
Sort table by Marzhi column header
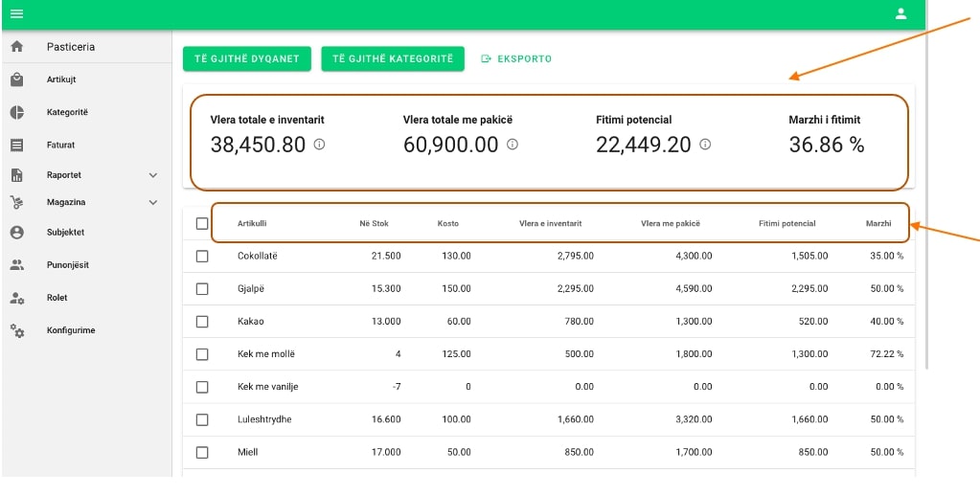877,223
